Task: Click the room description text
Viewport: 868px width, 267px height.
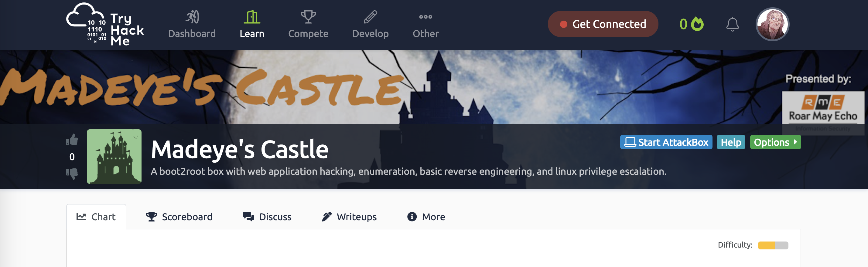Action: coord(408,171)
